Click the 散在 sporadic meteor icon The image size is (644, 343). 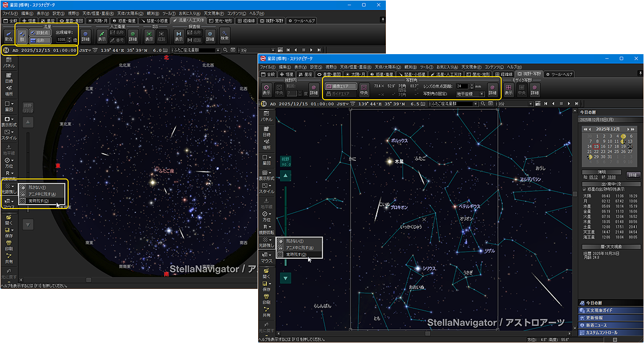click(9, 36)
